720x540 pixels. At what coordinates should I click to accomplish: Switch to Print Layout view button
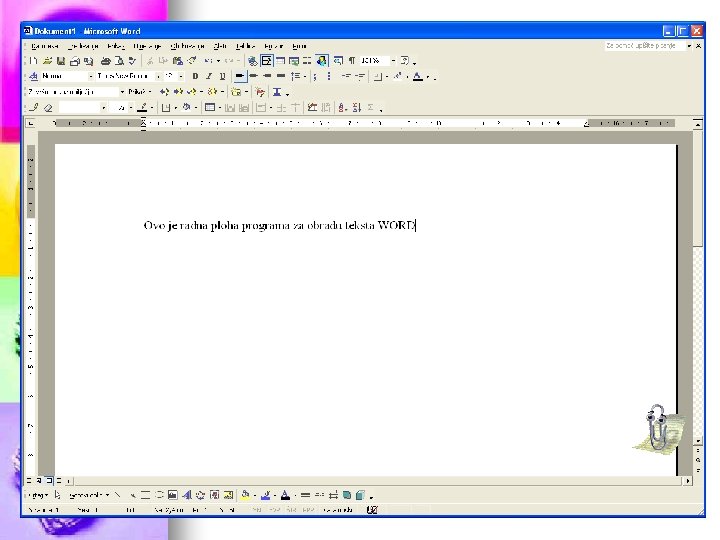pos(49,481)
